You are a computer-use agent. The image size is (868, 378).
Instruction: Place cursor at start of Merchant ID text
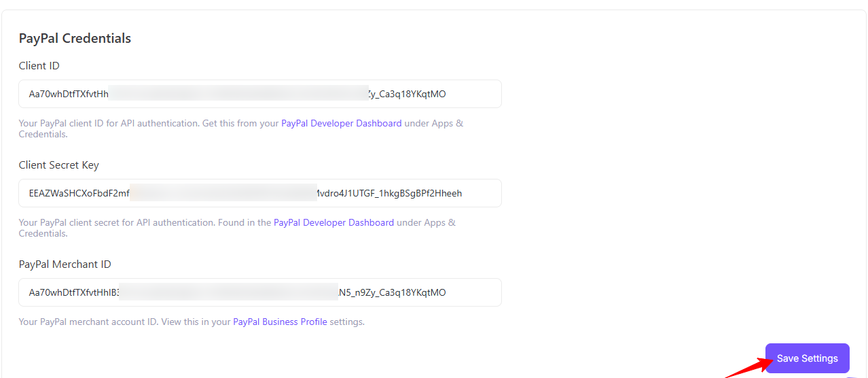coord(29,292)
